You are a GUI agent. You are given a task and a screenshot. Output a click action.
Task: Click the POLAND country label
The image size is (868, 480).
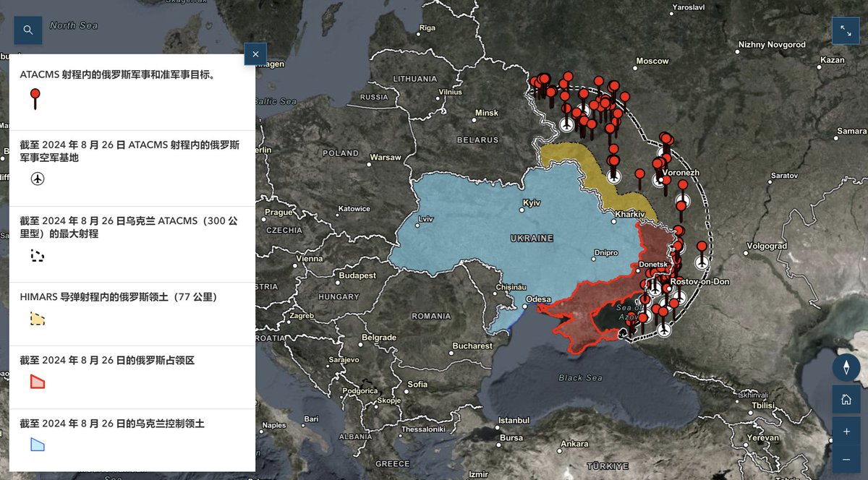pyautogui.click(x=341, y=153)
